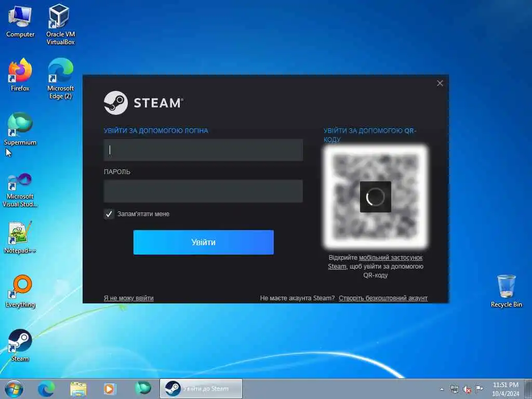Select the Steam login taskbar button
Viewport: 532px width, 399px height.
(x=201, y=389)
